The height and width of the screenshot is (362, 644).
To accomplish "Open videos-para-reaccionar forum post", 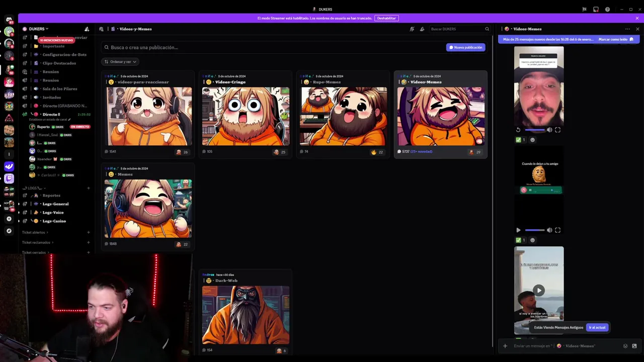I will coord(148,114).
